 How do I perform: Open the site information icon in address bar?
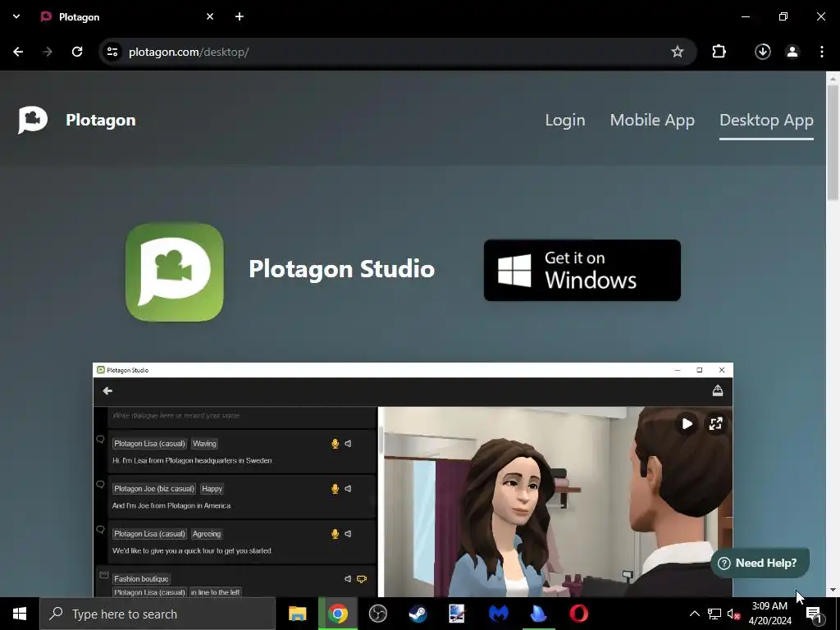(x=112, y=52)
